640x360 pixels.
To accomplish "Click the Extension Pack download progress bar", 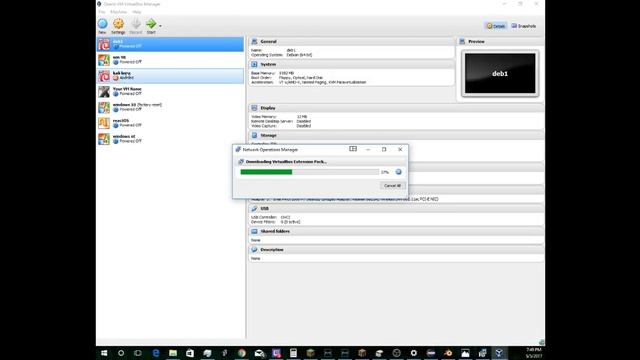I will (309, 172).
